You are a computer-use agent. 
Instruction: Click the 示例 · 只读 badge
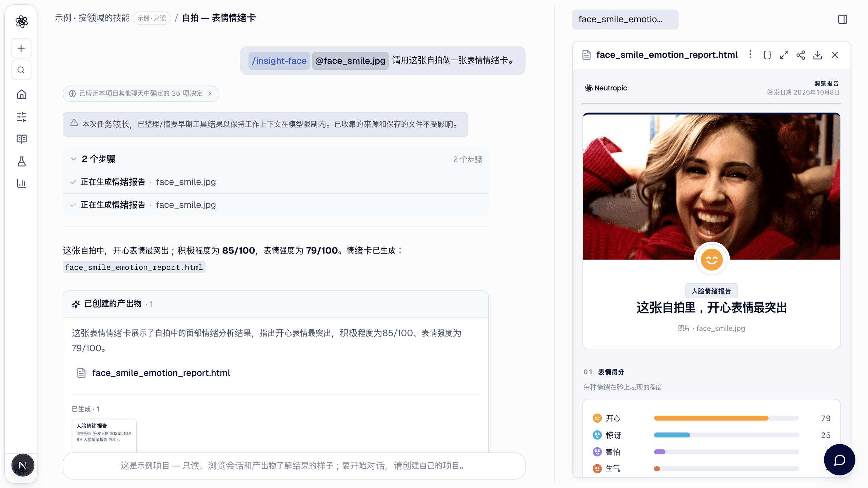(x=152, y=18)
